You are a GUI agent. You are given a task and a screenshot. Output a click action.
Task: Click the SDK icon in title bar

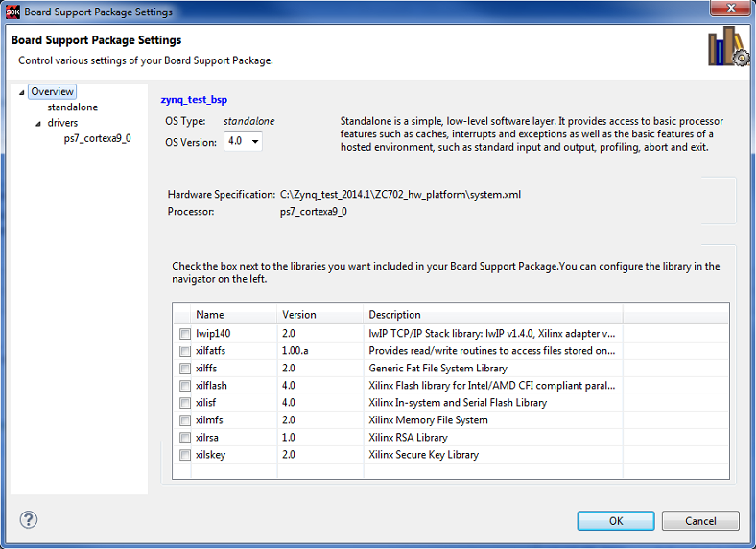pyautogui.click(x=13, y=12)
